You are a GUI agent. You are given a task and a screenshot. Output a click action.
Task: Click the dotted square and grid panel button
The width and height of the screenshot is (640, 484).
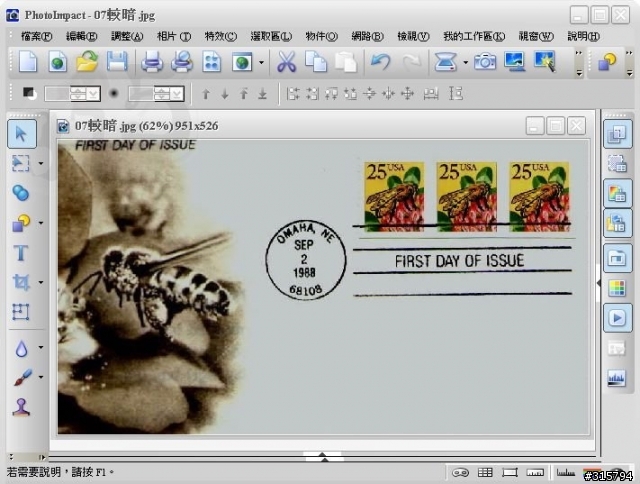click(617, 164)
